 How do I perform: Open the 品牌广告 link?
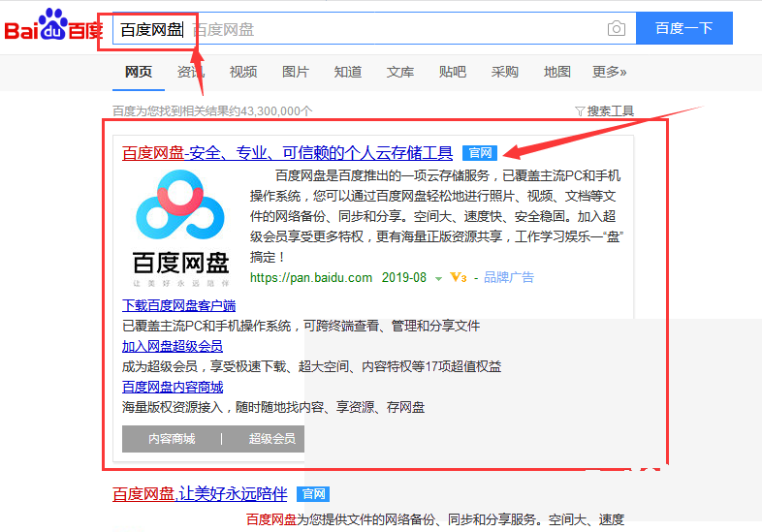tap(509, 277)
